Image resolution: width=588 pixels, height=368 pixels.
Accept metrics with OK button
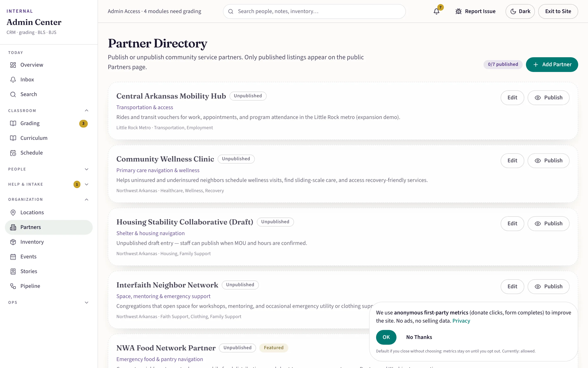coord(386,337)
